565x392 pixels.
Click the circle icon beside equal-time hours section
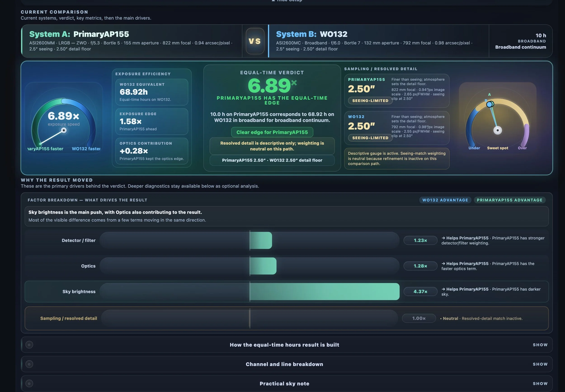tap(29, 345)
